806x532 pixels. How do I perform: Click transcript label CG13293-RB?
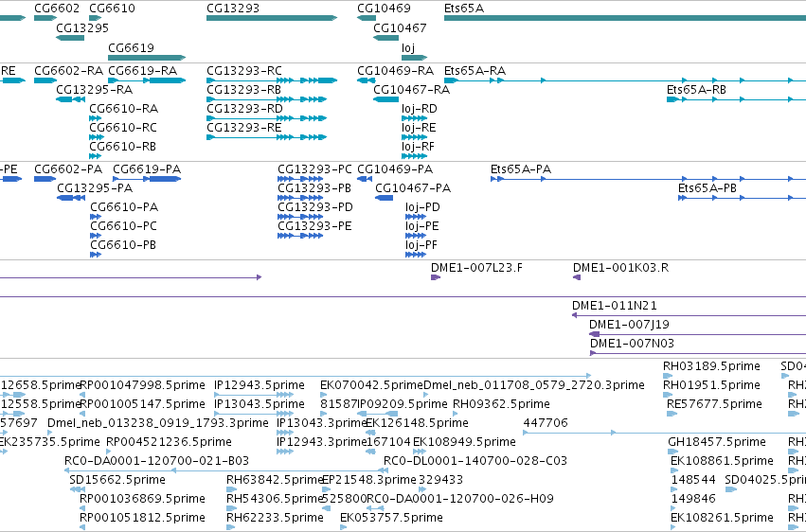coord(244,90)
